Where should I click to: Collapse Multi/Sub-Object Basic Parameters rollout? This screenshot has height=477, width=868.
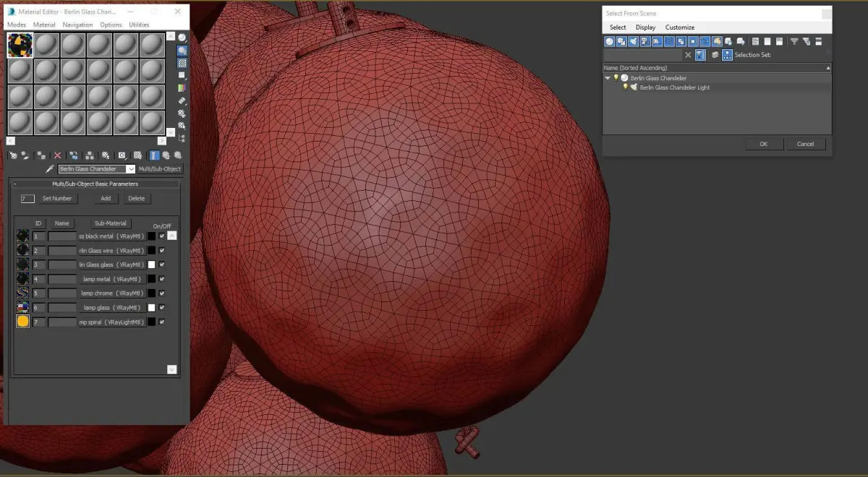(x=95, y=184)
